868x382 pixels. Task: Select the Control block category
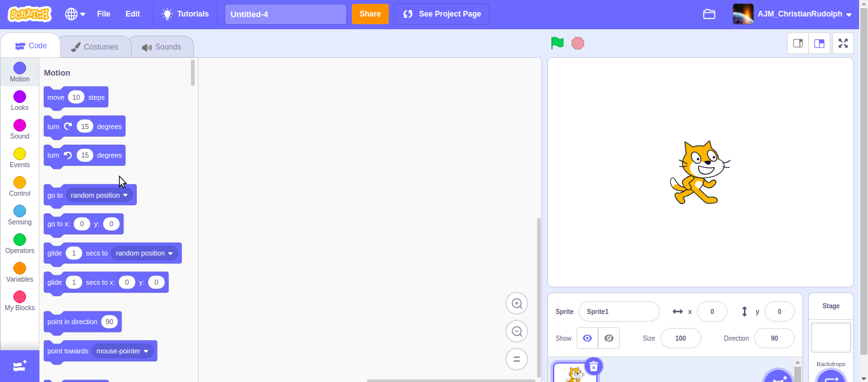[19, 186]
